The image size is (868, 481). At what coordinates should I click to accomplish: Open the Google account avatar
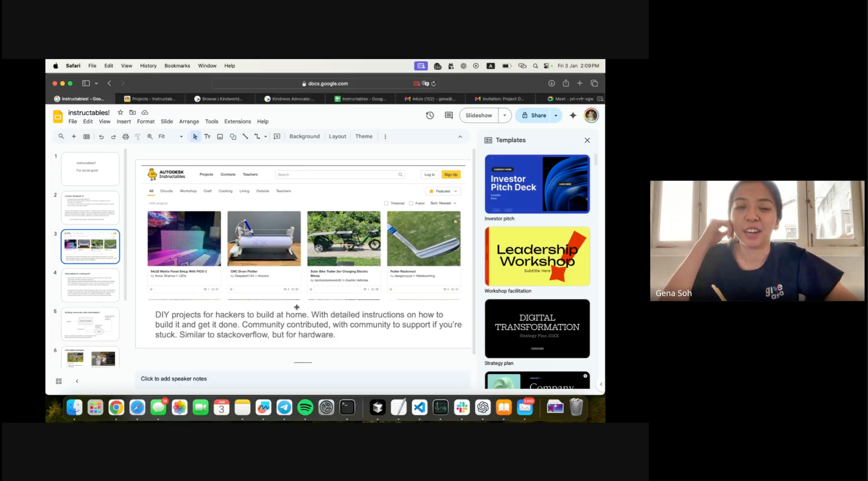(591, 116)
